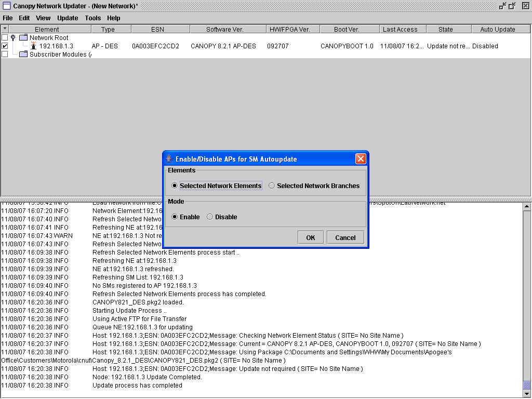Viewport: 532px width, 399px height.
Task: Tick the Network Root checkbox
Action: [5, 38]
